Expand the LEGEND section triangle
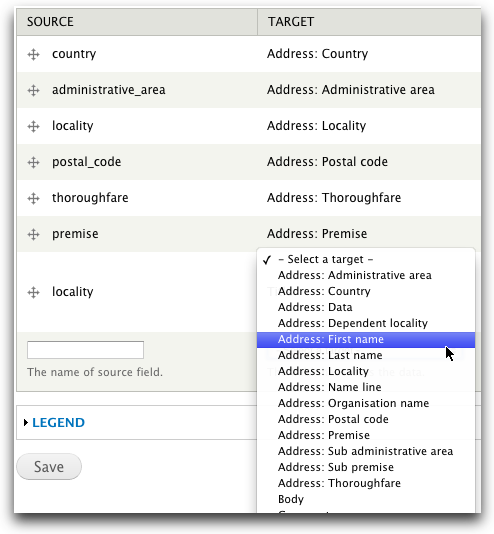Viewport: 494px width, 534px height. point(26,423)
